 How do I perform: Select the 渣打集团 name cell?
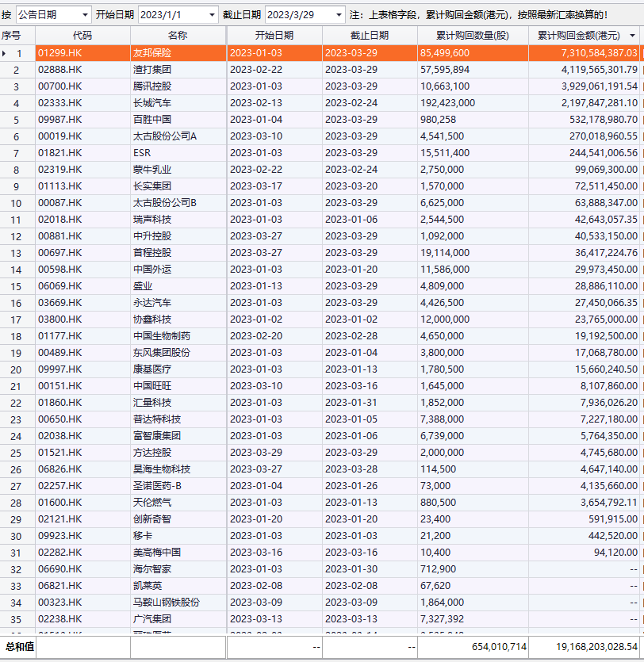click(178, 70)
